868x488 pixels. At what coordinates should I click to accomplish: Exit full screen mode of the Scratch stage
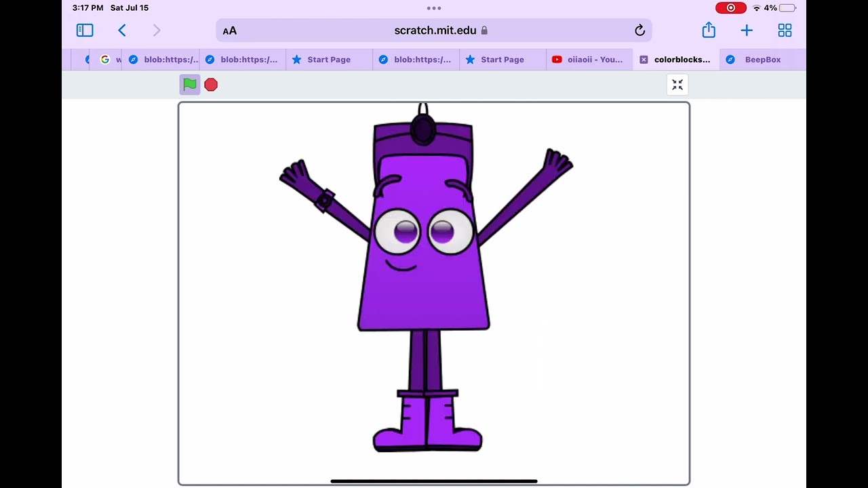point(677,85)
